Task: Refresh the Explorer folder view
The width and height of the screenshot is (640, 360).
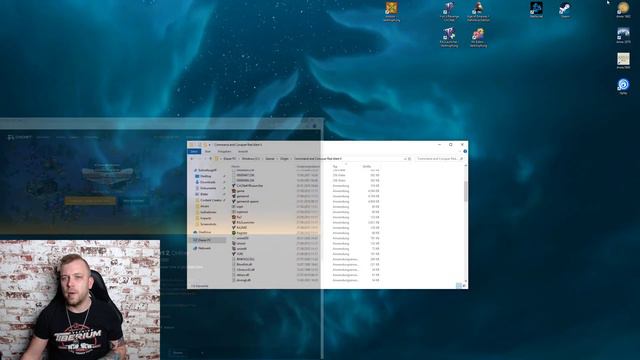Action: pyautogui.click(x=409, y=158)
